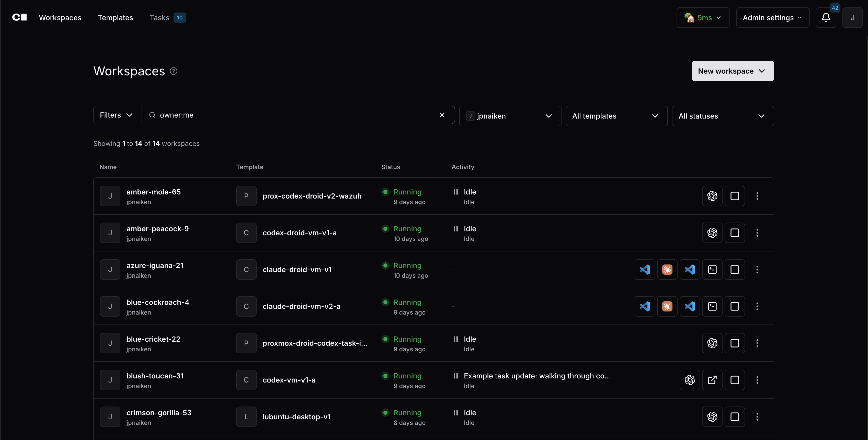This screenshot has height=440, width=868.
Task: Open VS Code Insiders for claude-droid-vm-v1
Action: click(690, 270)
